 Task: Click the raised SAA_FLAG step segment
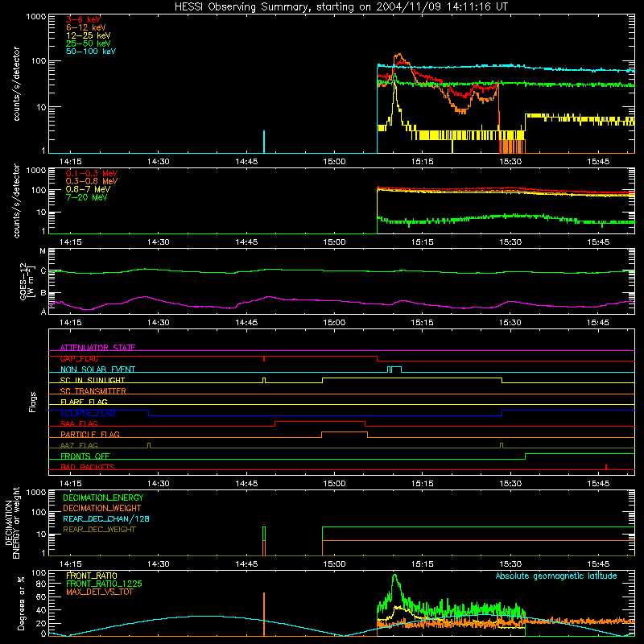click(320, 421)
